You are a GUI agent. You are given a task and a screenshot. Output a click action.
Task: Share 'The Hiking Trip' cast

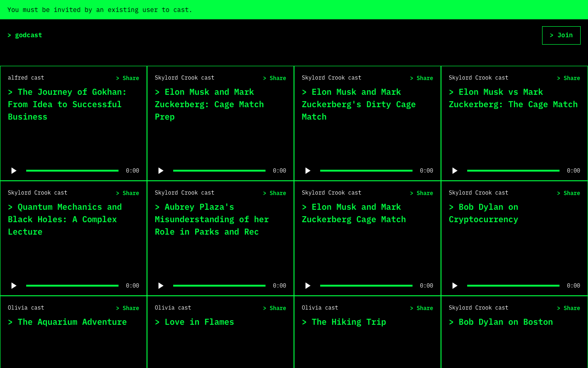pos(422,308)
